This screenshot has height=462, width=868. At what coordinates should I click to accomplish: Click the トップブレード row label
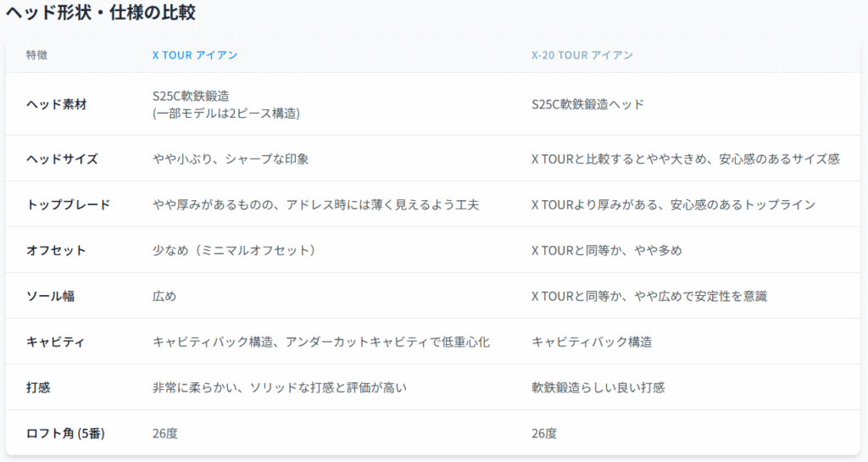point(68,204)
